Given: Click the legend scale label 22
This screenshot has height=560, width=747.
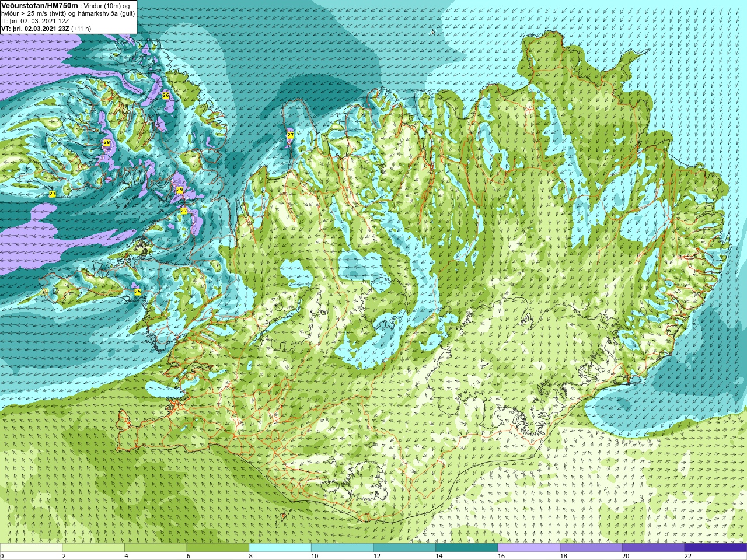Looking at the screenshot, I should pyautogui.click(x=688, y=556).
